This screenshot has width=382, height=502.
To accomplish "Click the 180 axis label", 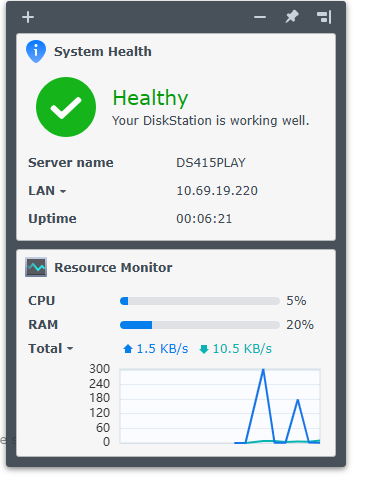I will click(x=99, y=398).
